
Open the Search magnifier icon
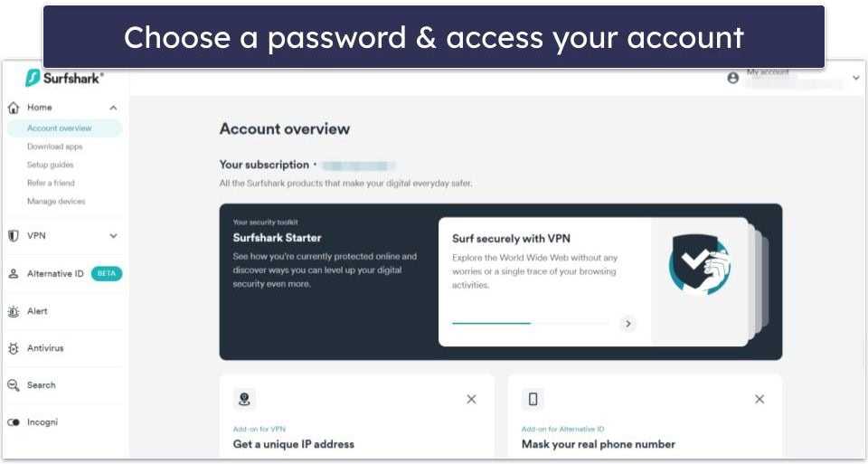point(14,385)
